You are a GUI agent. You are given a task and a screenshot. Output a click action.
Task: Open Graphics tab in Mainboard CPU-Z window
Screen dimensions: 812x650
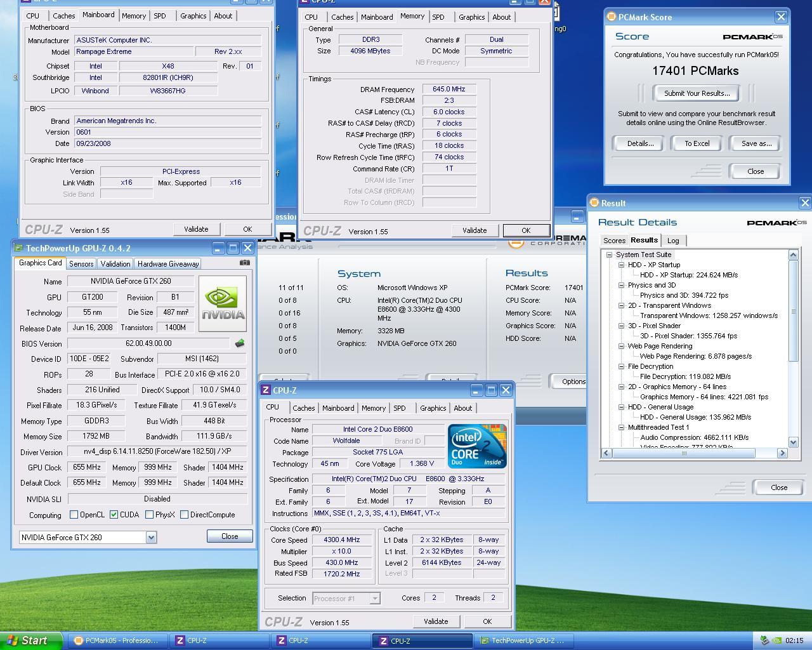(x=193, y=16)
